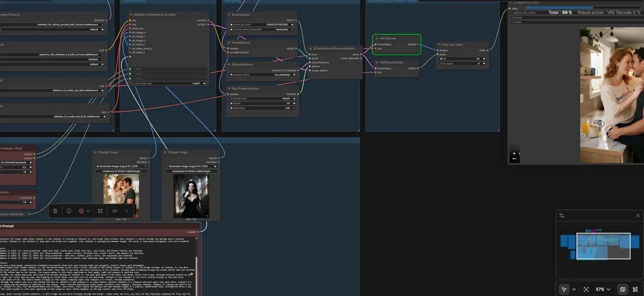Viewport: 644px width, 296px height.
Task: Next image arrow on second Charger Image
Action: (x=215, y=166)
